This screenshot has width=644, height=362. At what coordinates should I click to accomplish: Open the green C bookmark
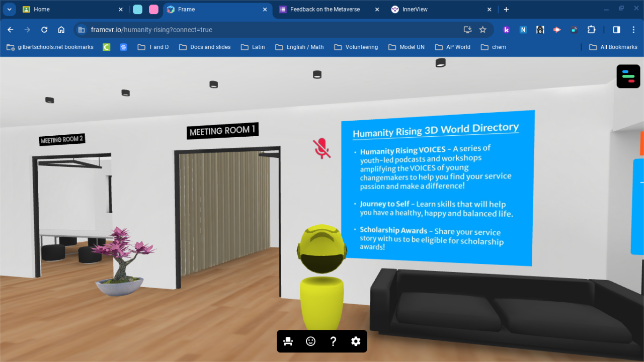point(106,47)
